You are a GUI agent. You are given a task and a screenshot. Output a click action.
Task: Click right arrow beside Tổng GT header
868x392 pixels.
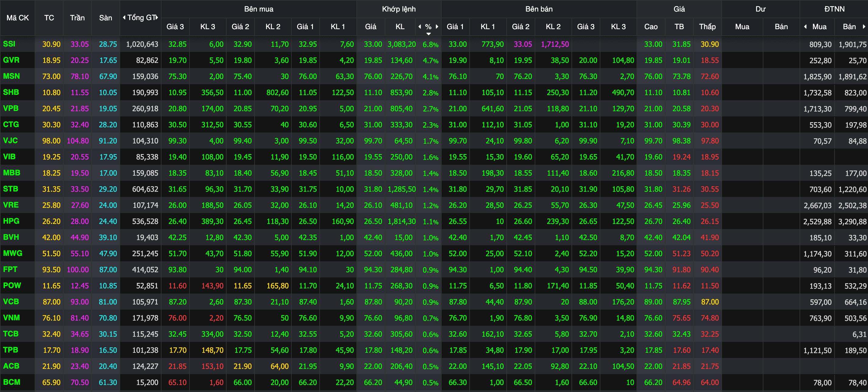(x=157, y=18)
